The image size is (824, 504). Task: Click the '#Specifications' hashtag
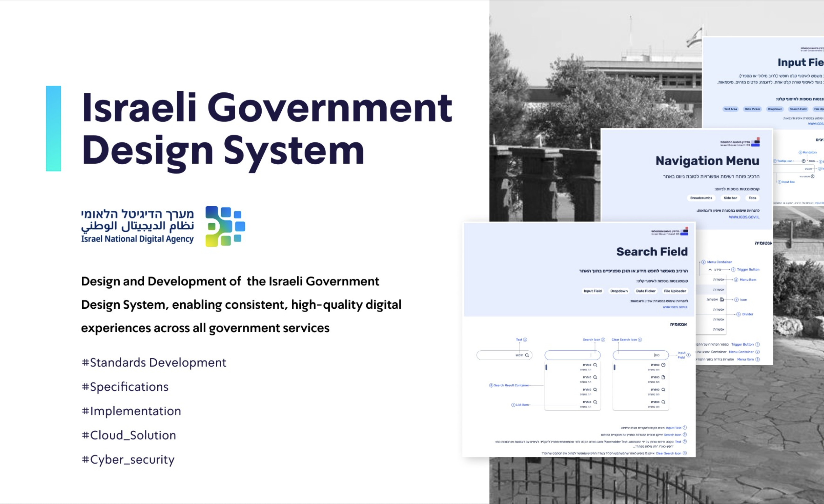click(125, 387)
